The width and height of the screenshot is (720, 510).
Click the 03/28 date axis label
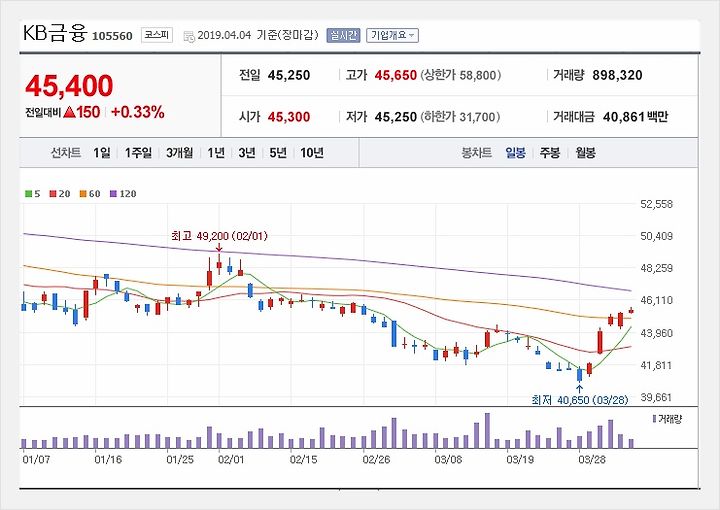coord(592,460)
